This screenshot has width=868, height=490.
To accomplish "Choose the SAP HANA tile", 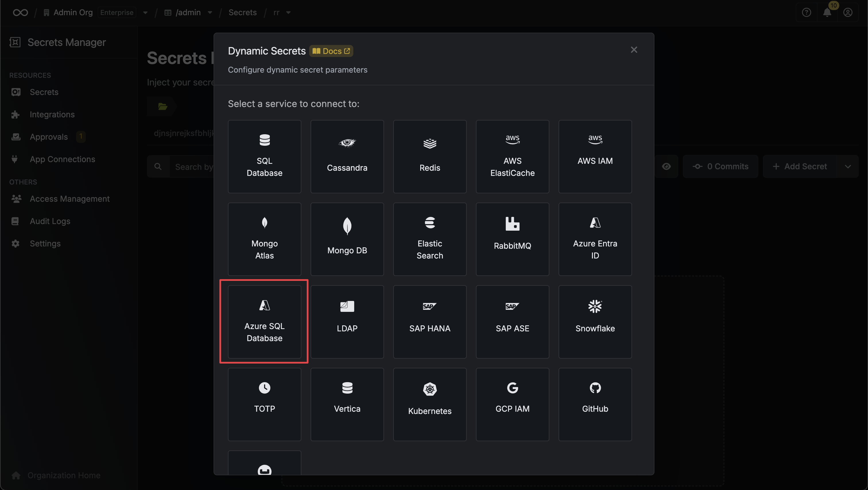I will pyautogui.click(x=430, y=322).
